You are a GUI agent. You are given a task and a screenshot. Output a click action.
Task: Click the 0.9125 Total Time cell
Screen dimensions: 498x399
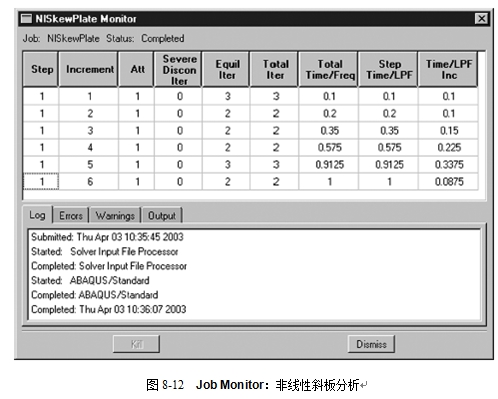(329, 164)
